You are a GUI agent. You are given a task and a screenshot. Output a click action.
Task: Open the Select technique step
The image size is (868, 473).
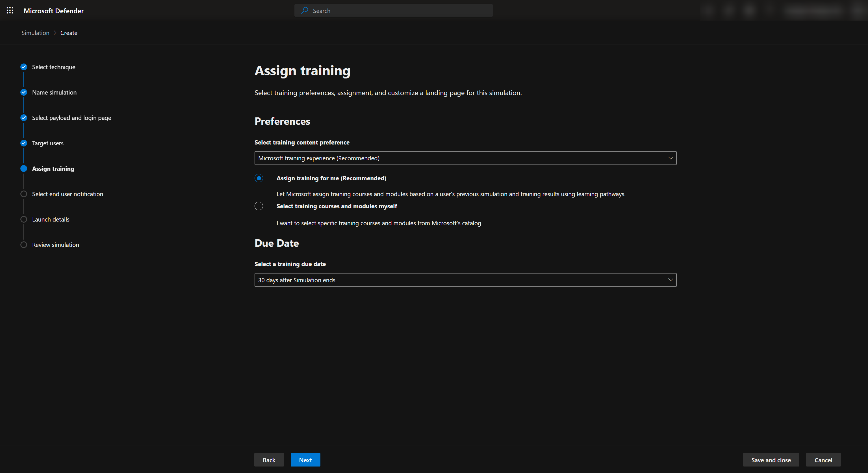[x=54, y=67]
